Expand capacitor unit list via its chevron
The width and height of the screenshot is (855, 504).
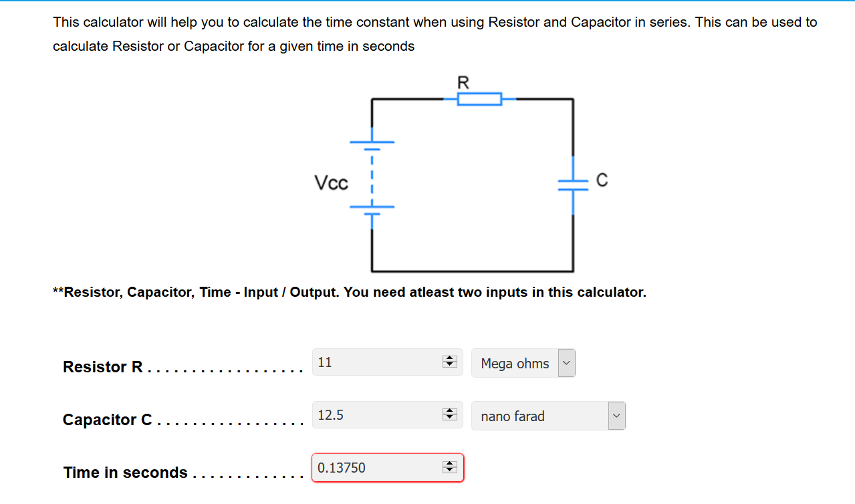616,416
